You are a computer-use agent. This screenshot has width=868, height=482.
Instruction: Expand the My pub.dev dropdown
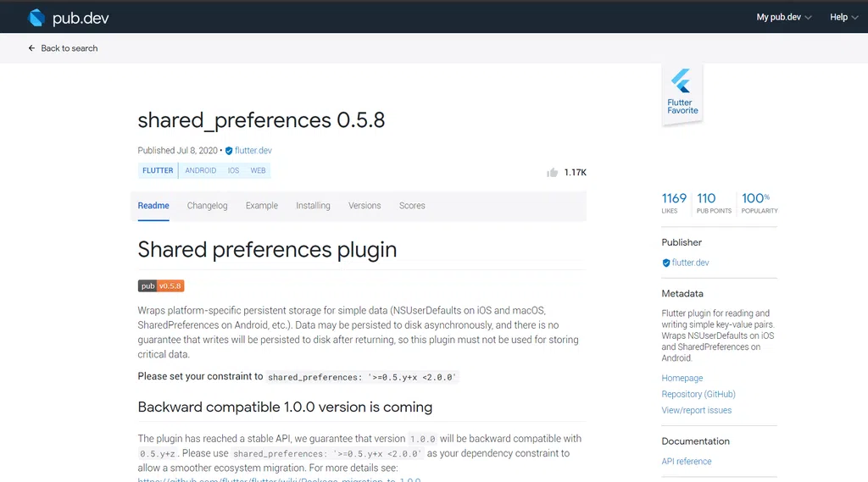pyautogui.click(x=784, y=17)
